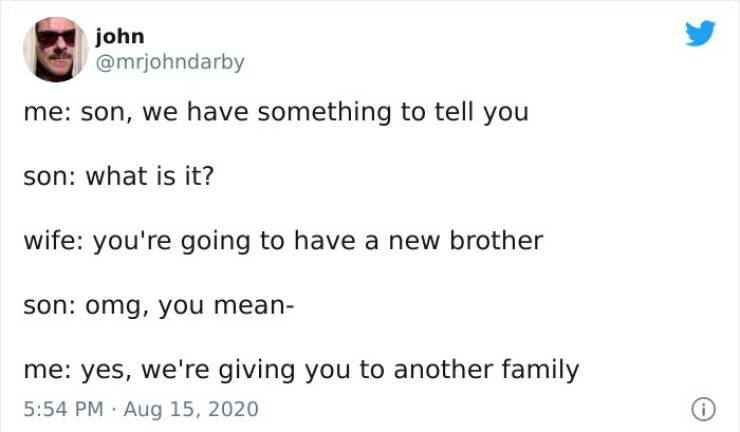This screenshot has height=432, width=740.
Task: Click the 'wife:' speaker label
Action: pos(54,240)
